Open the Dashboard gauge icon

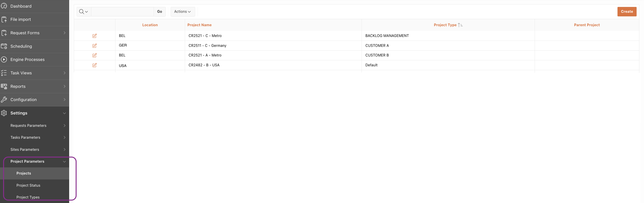4,6
